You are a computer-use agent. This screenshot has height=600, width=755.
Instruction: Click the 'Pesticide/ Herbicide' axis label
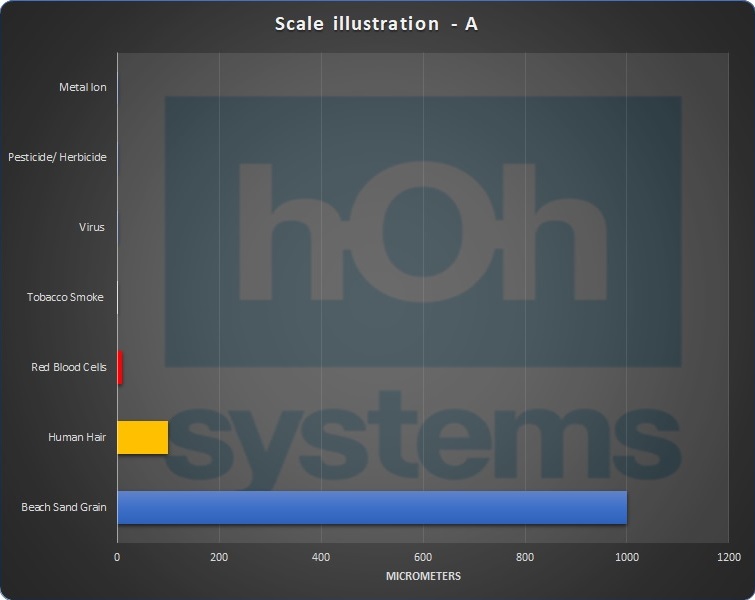(57, 157)
